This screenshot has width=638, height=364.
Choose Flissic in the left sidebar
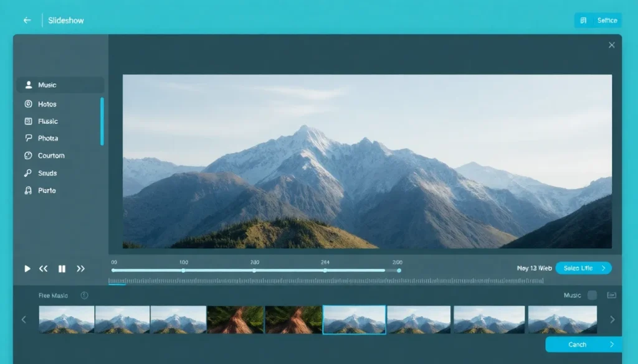(x=47, y=121)
